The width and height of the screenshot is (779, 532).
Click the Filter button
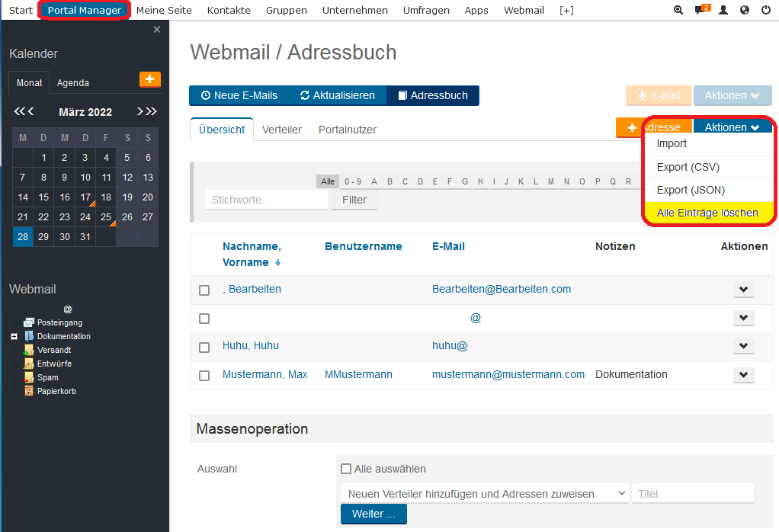tap(354, 200)
